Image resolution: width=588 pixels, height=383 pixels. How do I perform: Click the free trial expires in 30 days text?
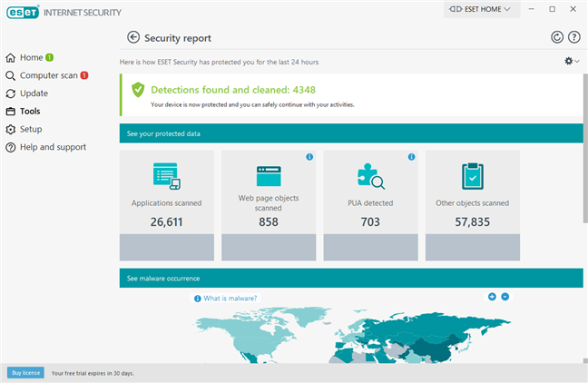93,373
